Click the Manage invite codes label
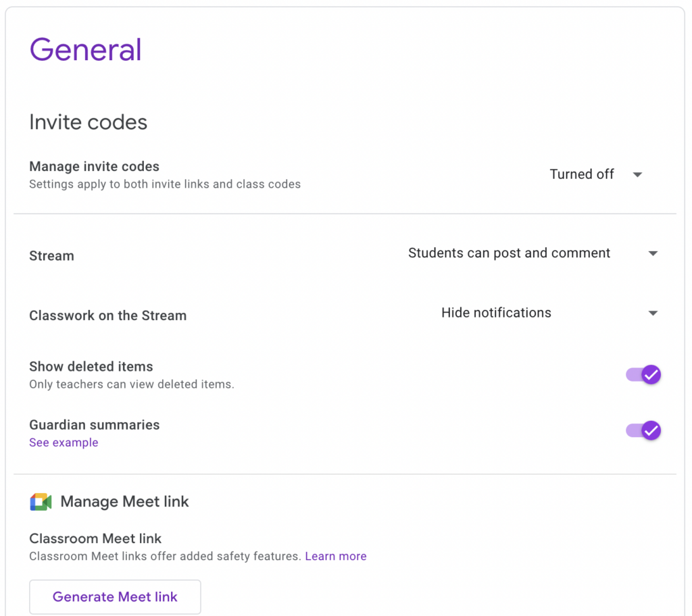The height and width of the screenshot is (616, 692). pos(94,166)
